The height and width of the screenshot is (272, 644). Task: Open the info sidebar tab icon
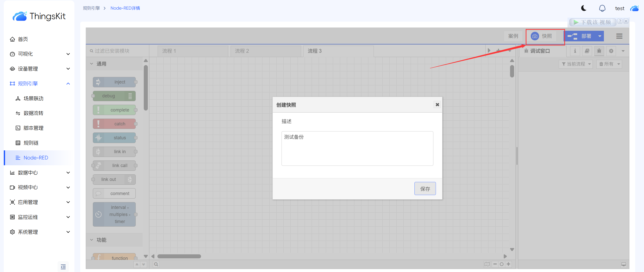click(575, 51)
